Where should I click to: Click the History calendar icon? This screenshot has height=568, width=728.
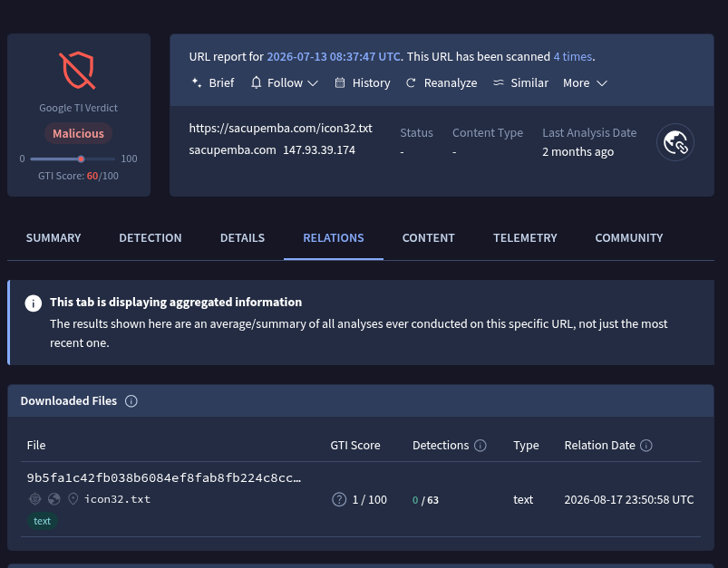pos(340,82)
